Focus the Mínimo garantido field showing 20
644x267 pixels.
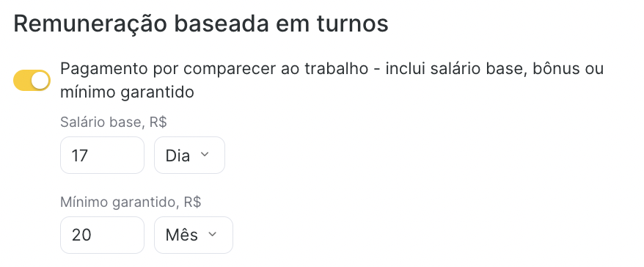click(x=102, y=235)
